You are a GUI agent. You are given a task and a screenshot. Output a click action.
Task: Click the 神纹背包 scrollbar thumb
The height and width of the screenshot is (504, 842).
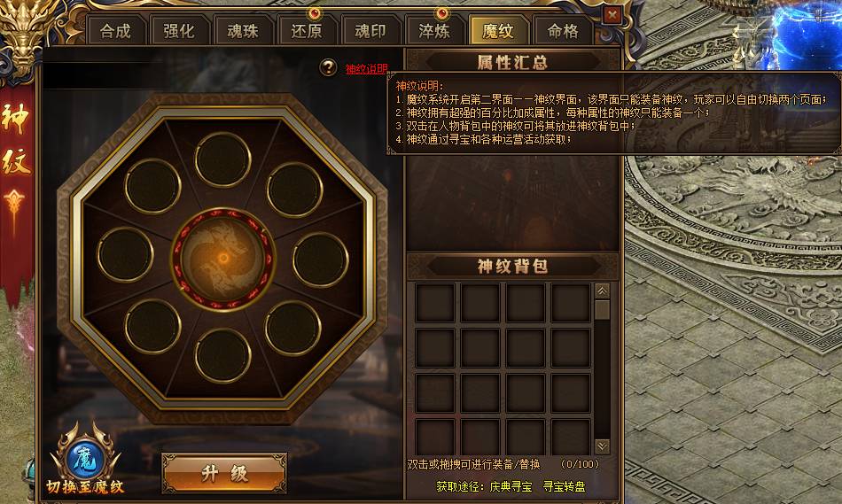click(x=603, y=310)
